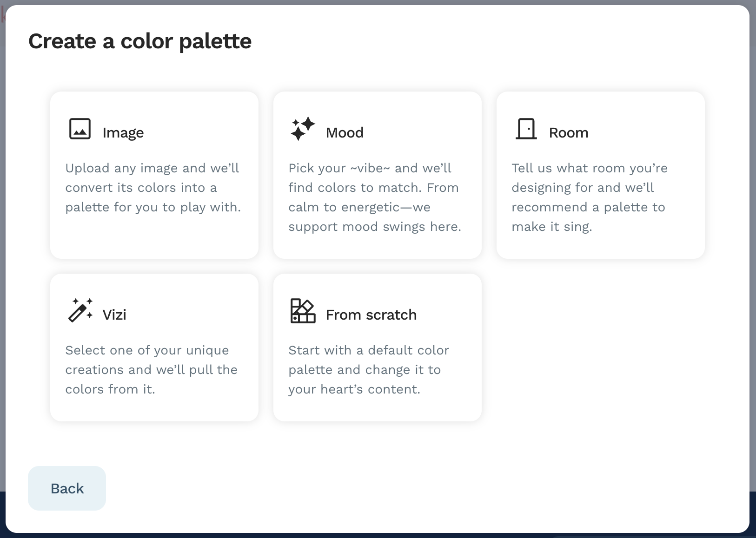Click the 'Create a color palette' heading

click(140, 41)
